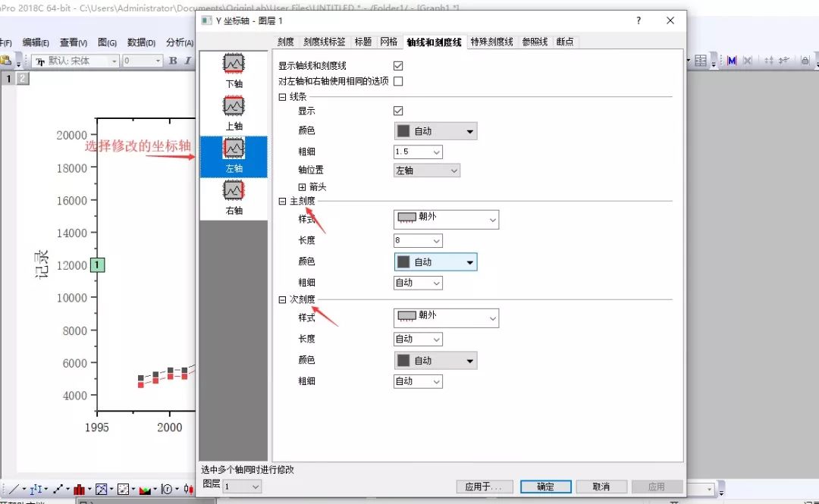Viewport: 819px width, 504px height.
Task: Click the multi-panel graph template icon
Action: [x=101, y=490]
